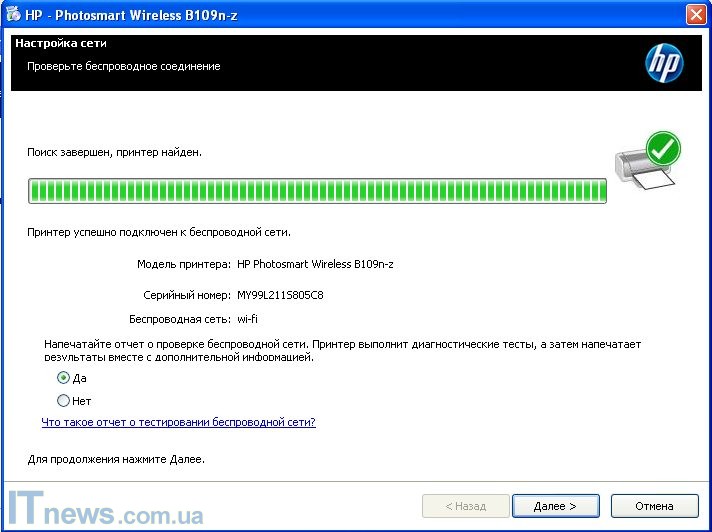
Task: Click the serial number MY99L211S805C8
Action: coord(280,295)
